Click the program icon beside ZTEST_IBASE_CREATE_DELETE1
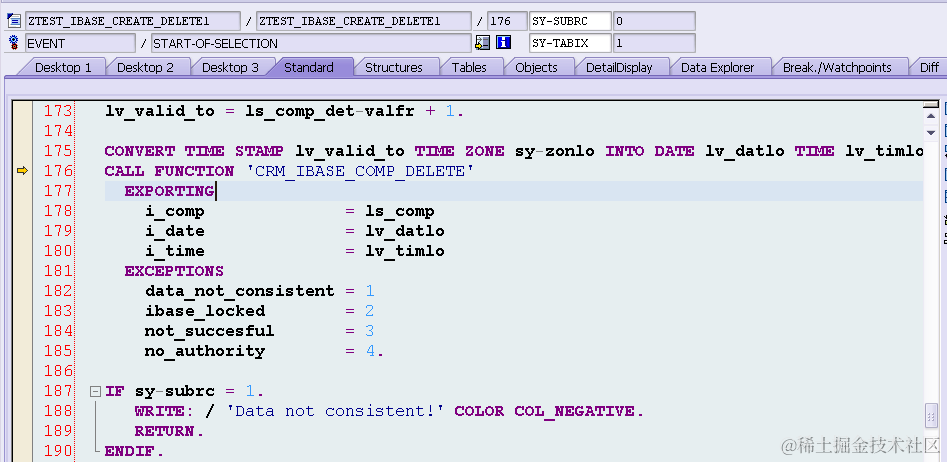This screenshot has height=462, width=947. pos(14,21)
